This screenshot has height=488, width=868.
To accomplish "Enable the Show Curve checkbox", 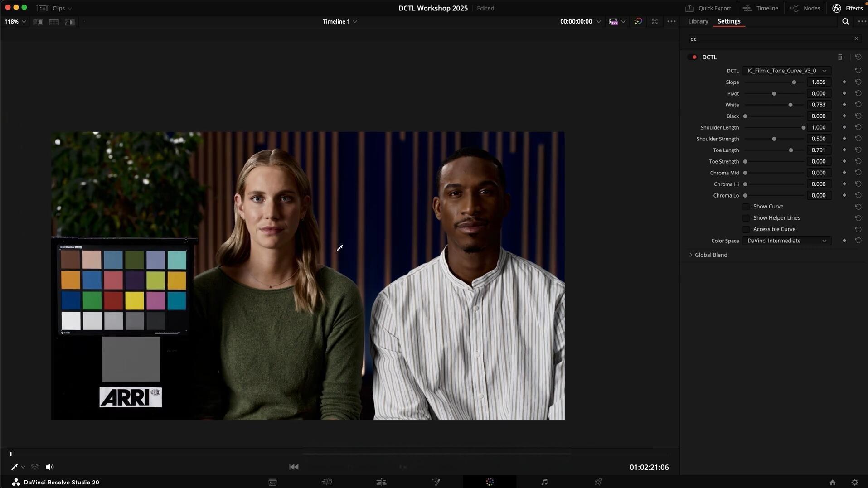I will 746,207.
